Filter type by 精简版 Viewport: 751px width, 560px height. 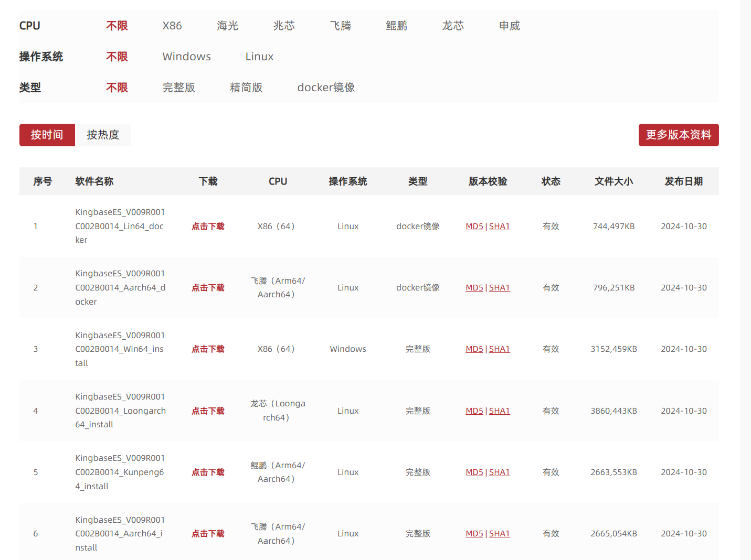(x=246, y=88)
